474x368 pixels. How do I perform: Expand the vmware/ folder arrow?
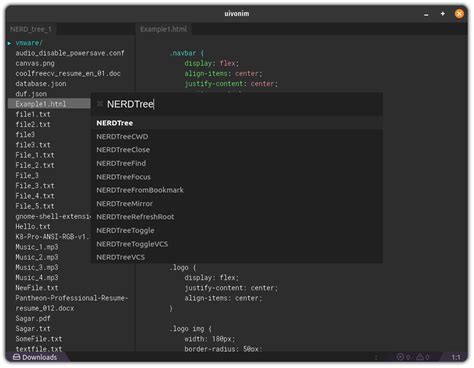click(x=9, y=43)
